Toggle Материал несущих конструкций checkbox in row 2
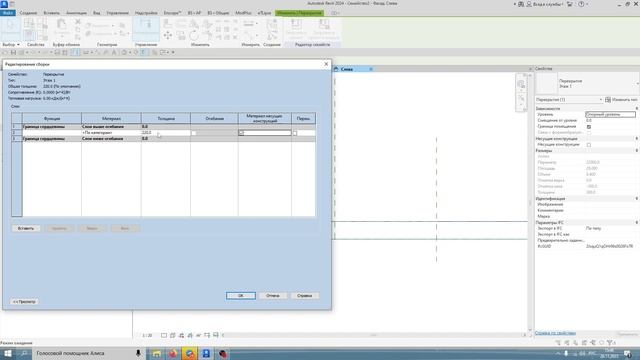Image resolution: width=640 pixels, height=360 pixels. coord(241,133)
